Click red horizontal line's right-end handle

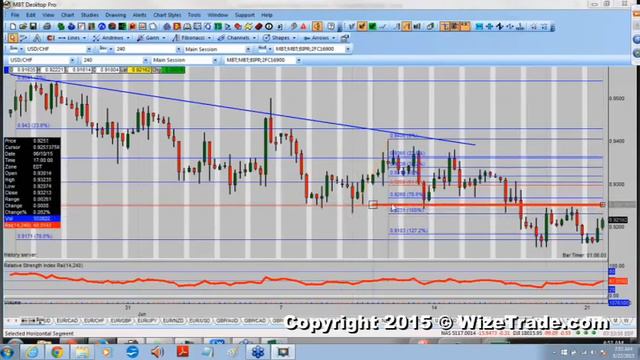pos(602,204)
